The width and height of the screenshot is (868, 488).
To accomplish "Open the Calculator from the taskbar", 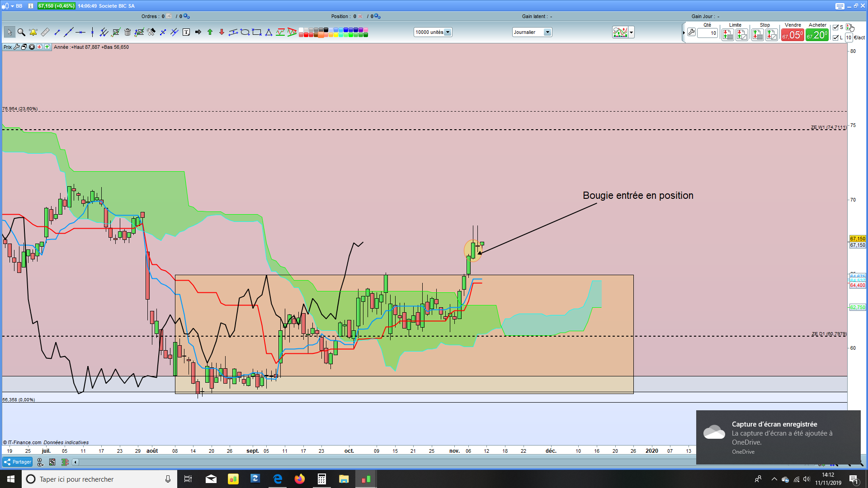I will (x=321, y=479).
